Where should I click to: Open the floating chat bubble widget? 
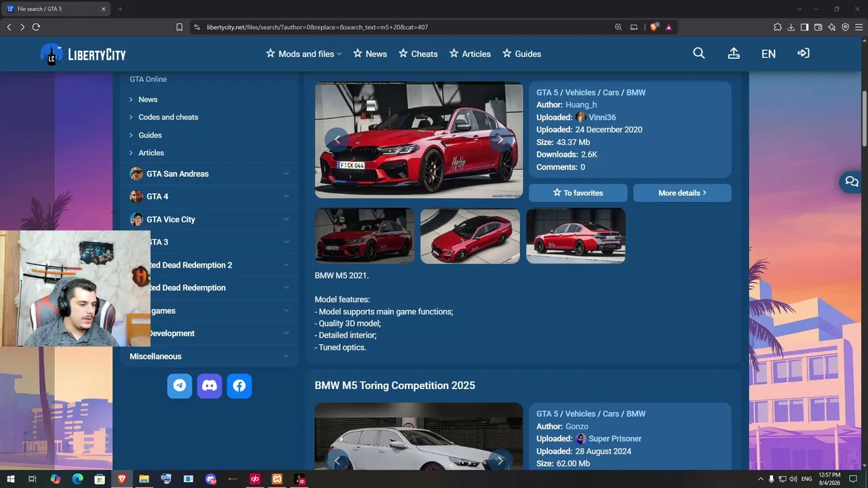852,182
